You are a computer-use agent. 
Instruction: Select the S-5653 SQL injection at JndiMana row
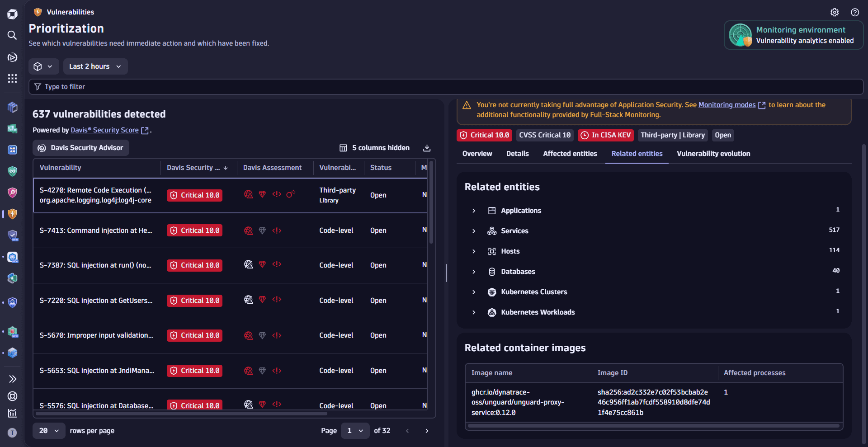[x=230, y=371]
